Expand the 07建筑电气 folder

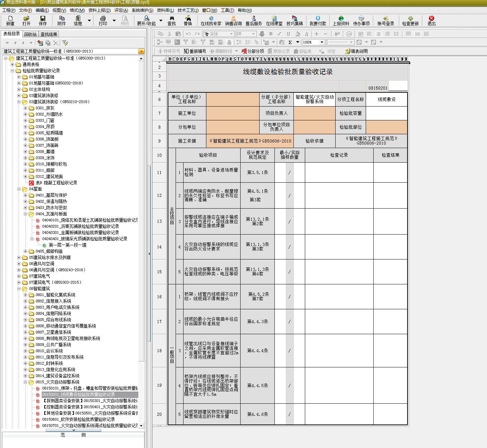(19, 276)
